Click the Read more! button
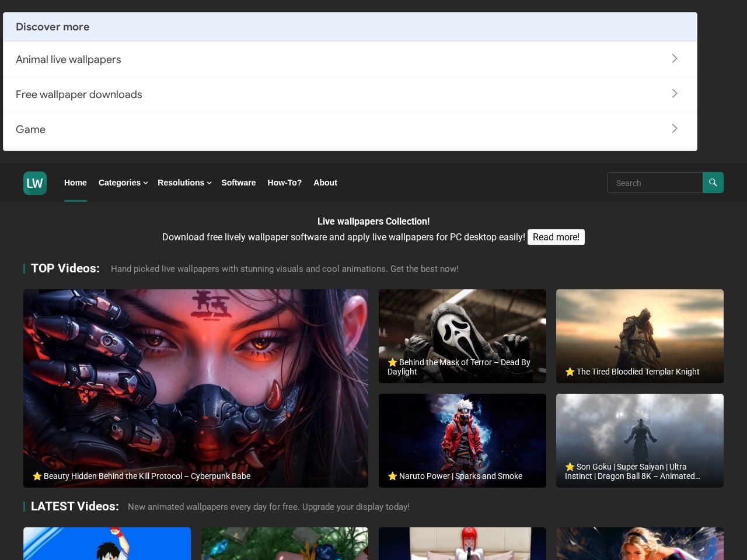Viewport: 747px width, 560px height. pyautogui.click(x=556, y=237)
